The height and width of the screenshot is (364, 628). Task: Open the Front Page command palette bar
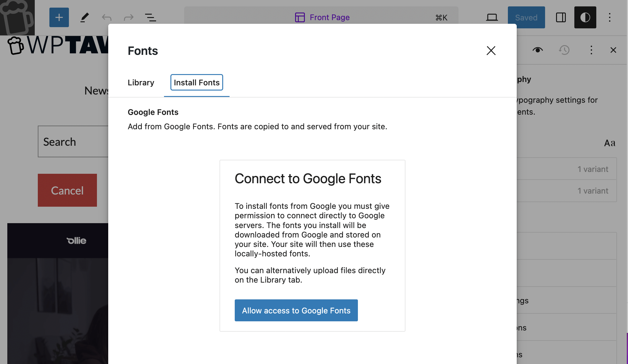click(321, 17)
